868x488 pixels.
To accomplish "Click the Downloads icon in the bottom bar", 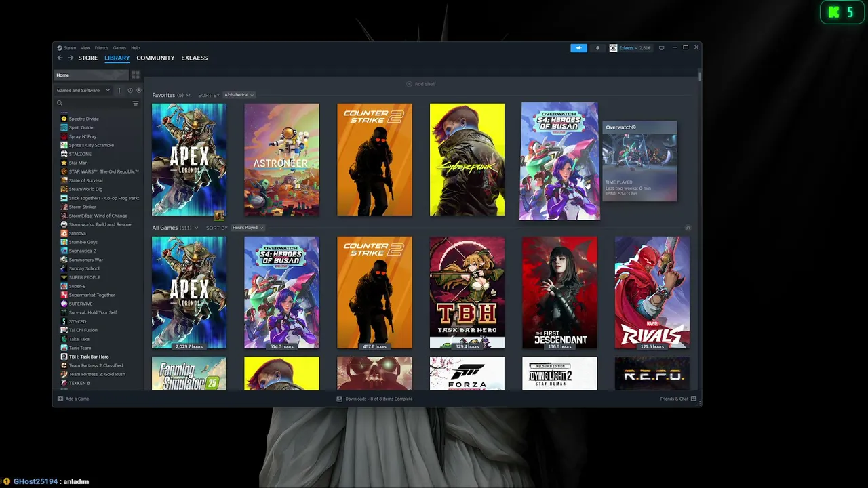I will pos(339,399).
